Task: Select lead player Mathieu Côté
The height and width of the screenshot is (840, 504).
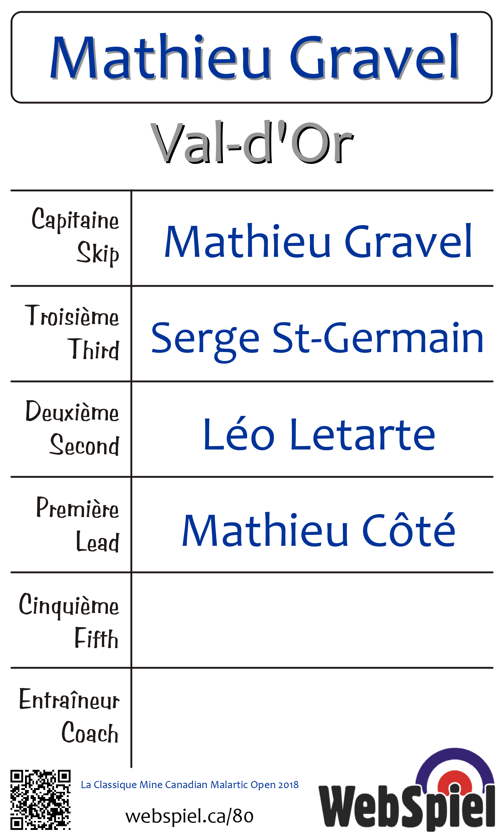Action: tap(318, 529)
